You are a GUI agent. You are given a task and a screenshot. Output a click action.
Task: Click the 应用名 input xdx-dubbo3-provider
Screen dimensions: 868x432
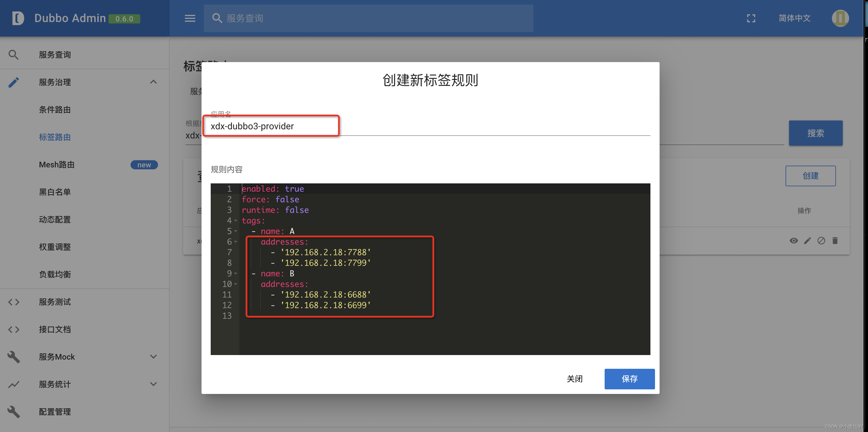(430, 126)
